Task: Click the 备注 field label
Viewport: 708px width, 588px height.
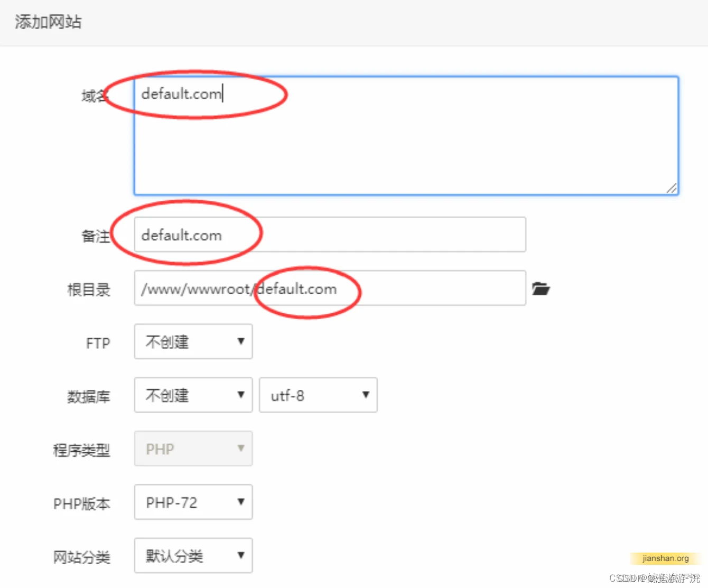Action: tap(96, 236)
